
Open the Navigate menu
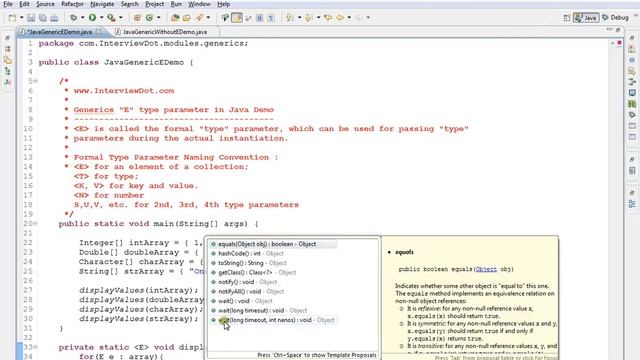[x=102, y=4]
